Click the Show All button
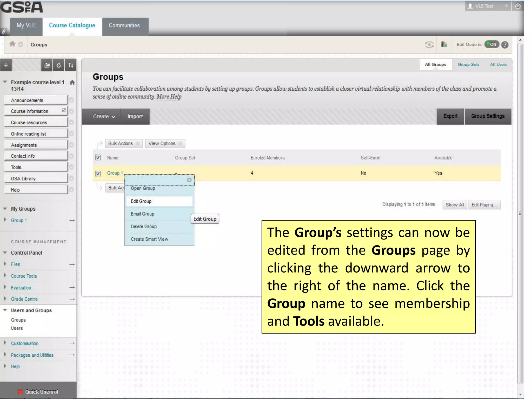This screenshot has width=532, height=399. coord(455,205)
